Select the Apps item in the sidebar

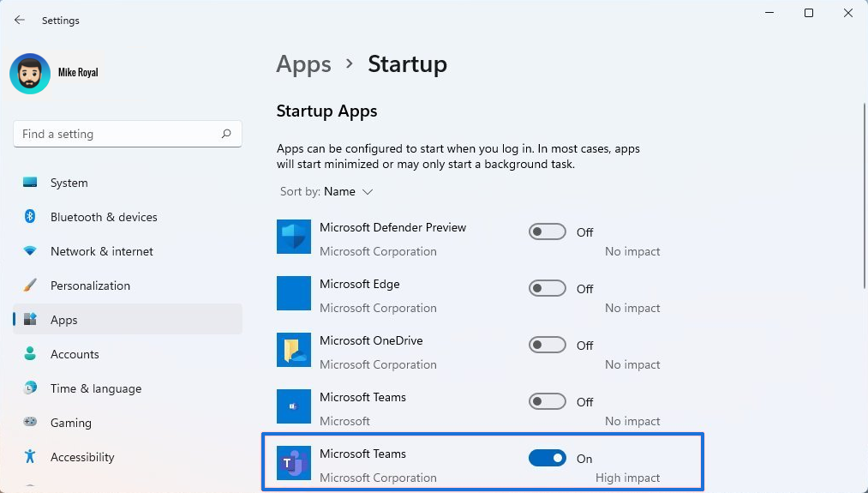coord(128,319)
